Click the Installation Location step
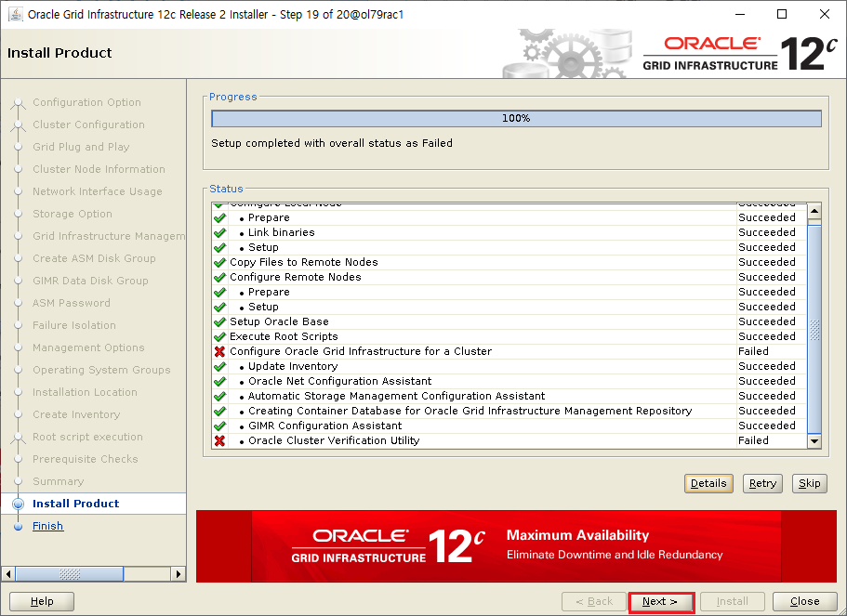Viewport: 847px width, 616px height. [85, 392]
